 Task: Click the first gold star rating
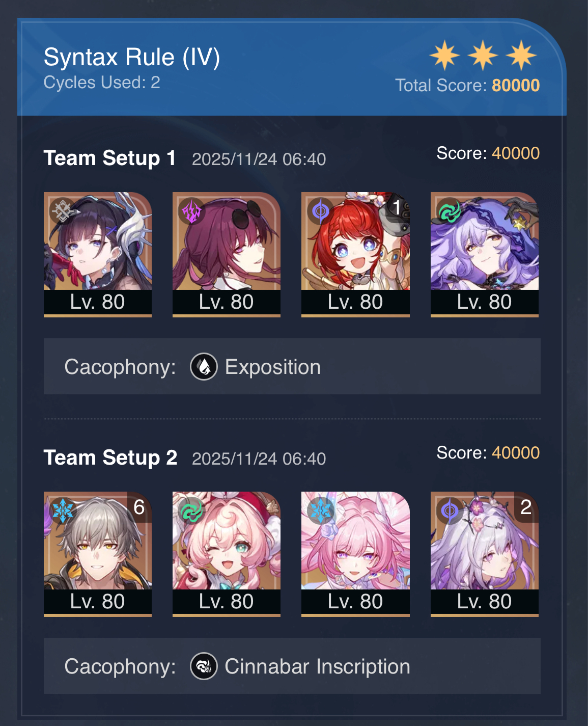[445, 55]
